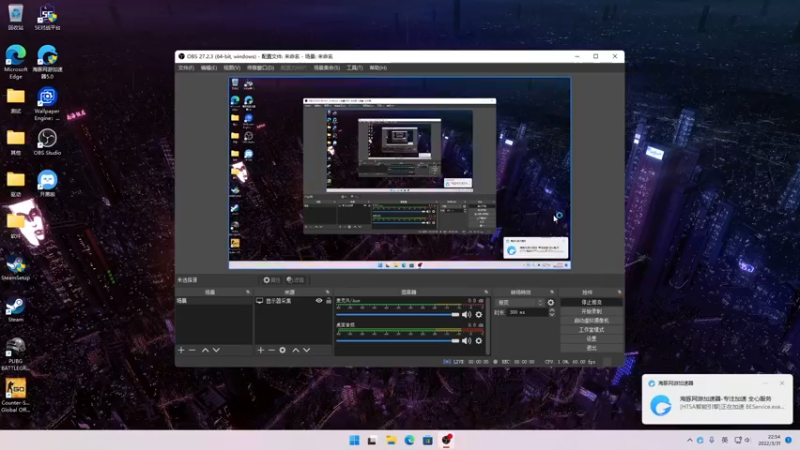Open the transition properties gear beside 淡出

point(551,303)
